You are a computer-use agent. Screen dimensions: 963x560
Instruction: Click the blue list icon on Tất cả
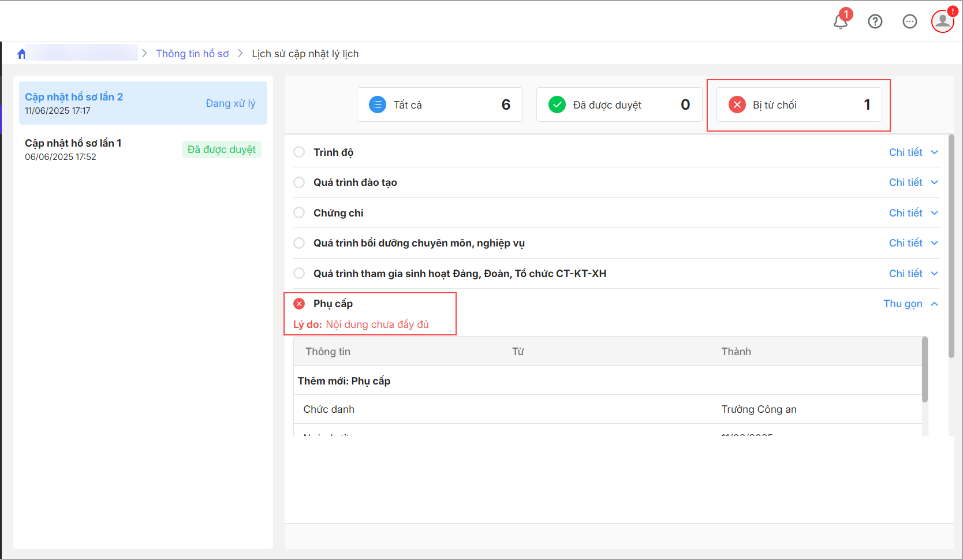coord(378,104)
